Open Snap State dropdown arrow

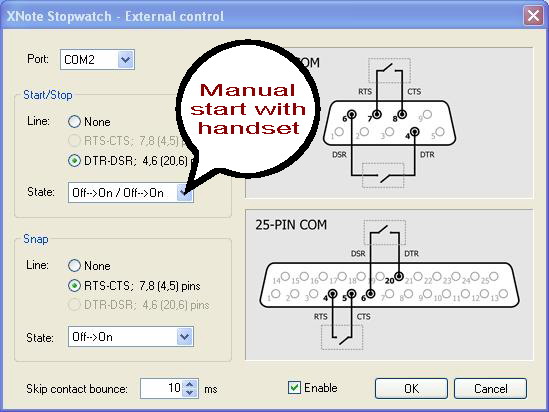click(x=185, y=337)
